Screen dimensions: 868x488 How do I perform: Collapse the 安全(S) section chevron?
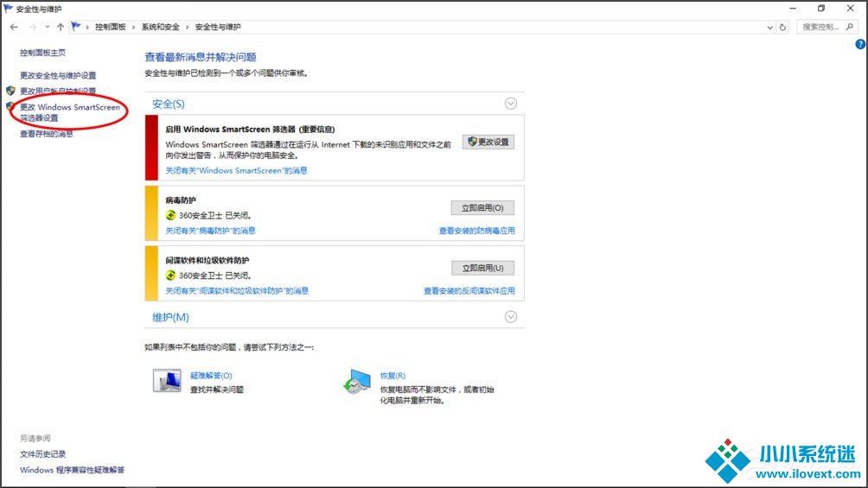510,104
